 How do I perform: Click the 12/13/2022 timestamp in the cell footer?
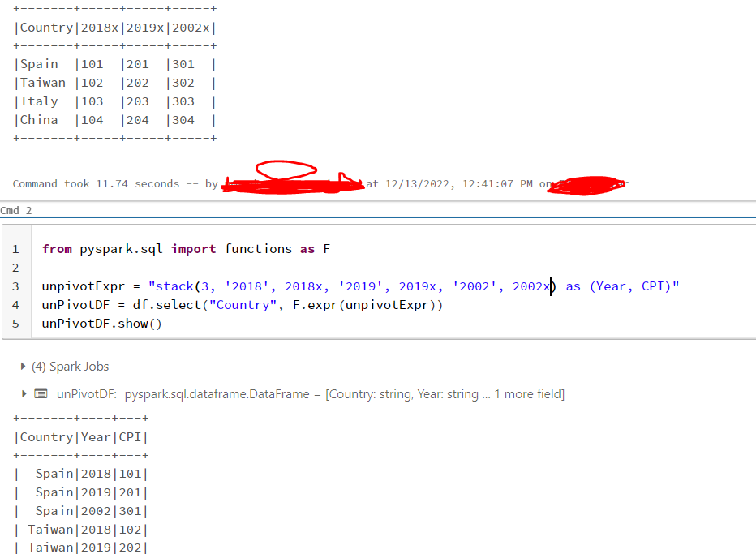[x=419, y=184]
